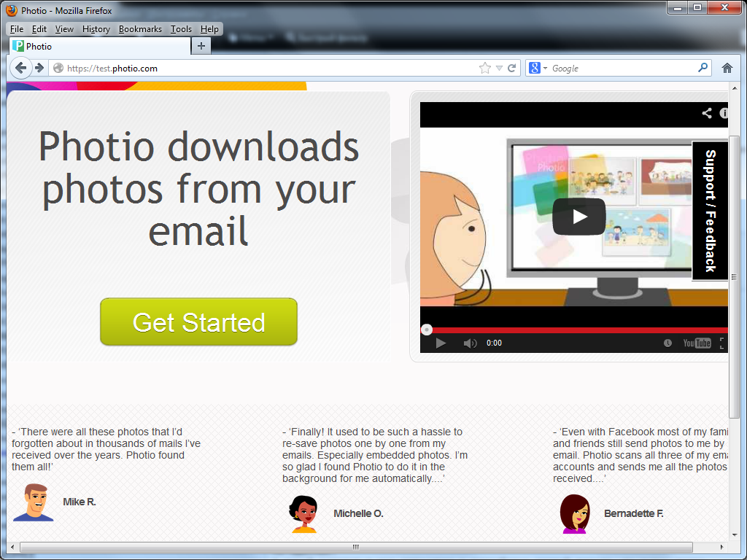Share the video using the share icon
Image resolution: width=747 pixels, height=560 pixels.
707,113
